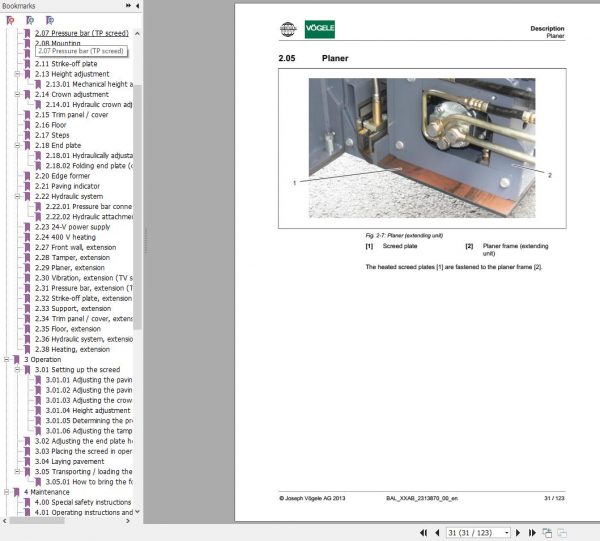
Task: Click the panel splitter grip handle
Action: point(145,241)
